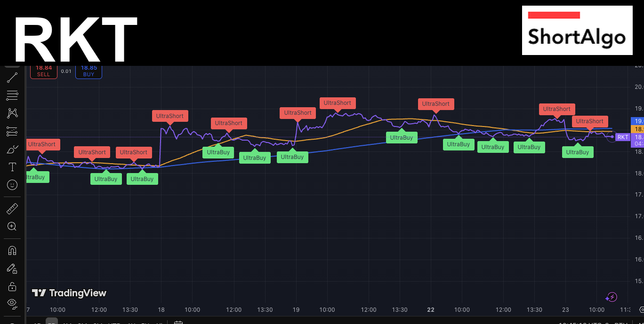The image size is (644, 324).
Task: Click the TradingView logo watermark
Action: [69, 292]
